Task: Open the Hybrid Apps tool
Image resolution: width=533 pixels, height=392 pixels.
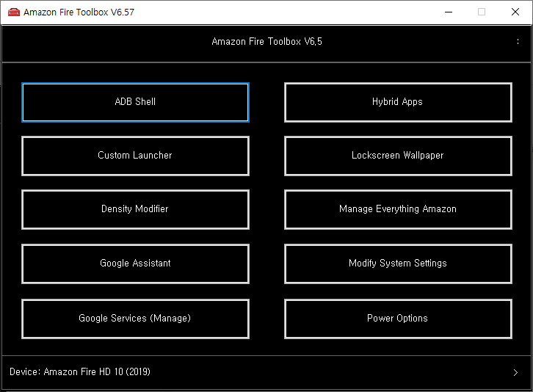Action: [x=398, y=102]
